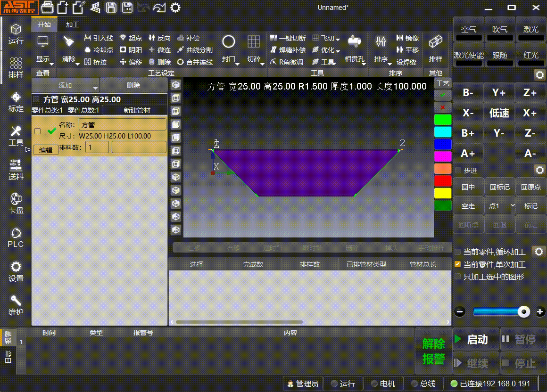Select the magenta layer color swatch

tap(443, 156)
